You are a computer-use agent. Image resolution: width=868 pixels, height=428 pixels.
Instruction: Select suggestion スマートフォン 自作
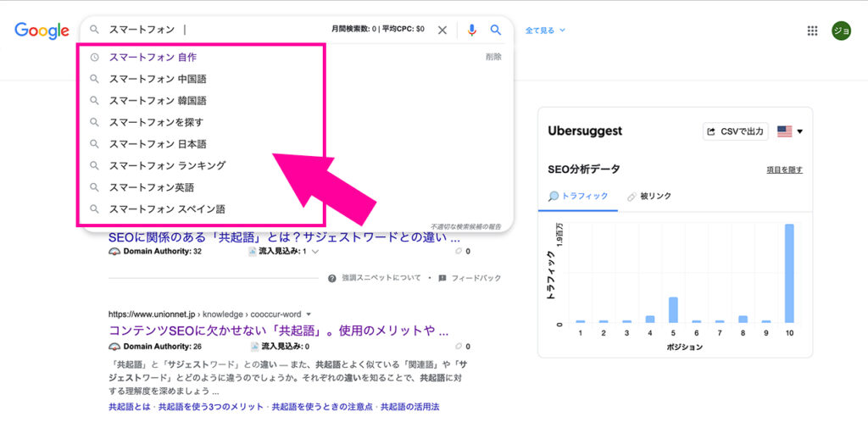tap(153, 57)
